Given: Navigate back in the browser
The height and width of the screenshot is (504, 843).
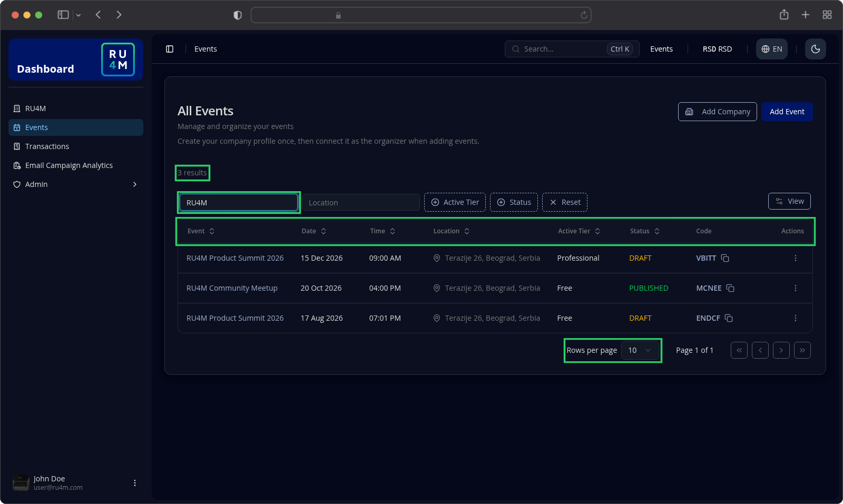Looking at the screenshot, I should tap(98, 15).
